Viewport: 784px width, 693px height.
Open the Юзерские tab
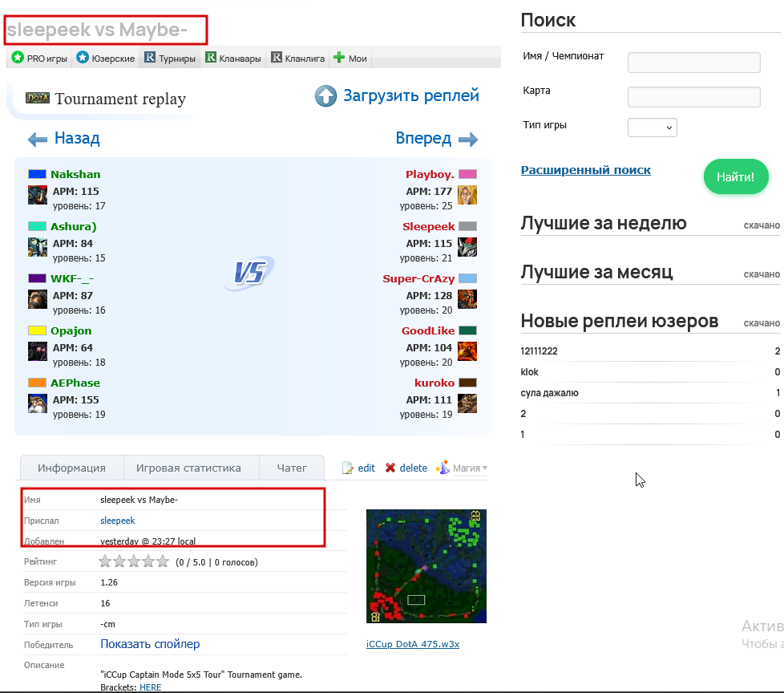tap(106, 58)
